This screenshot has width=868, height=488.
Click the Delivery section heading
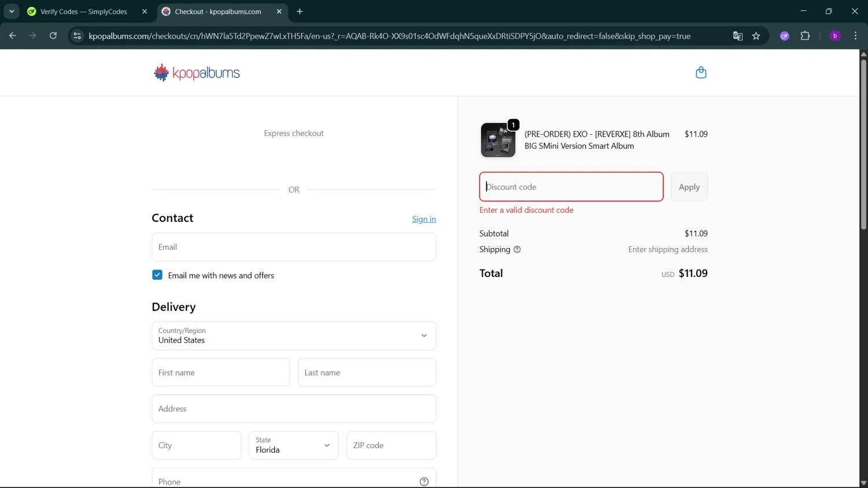(174, 307)
